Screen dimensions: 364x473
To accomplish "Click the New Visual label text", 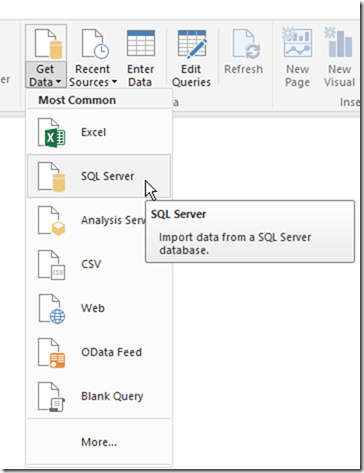I will 339,76.
